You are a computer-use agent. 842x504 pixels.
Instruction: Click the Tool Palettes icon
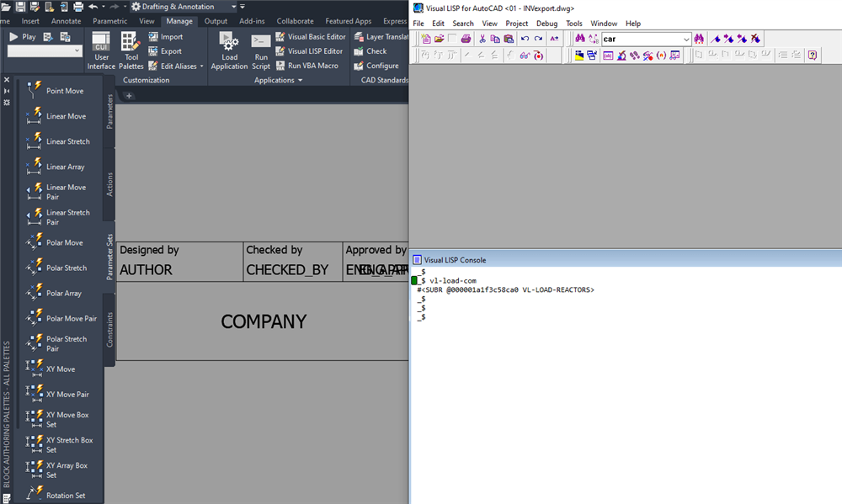131,50
